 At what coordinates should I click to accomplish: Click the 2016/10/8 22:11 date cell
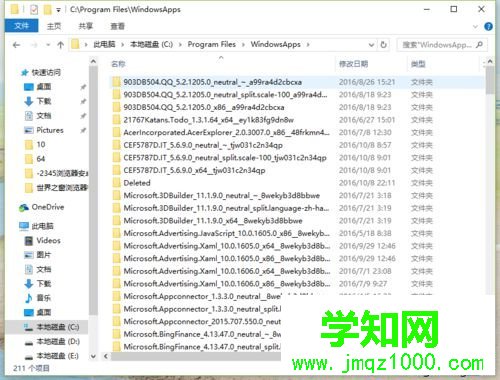tap(367, 183)
